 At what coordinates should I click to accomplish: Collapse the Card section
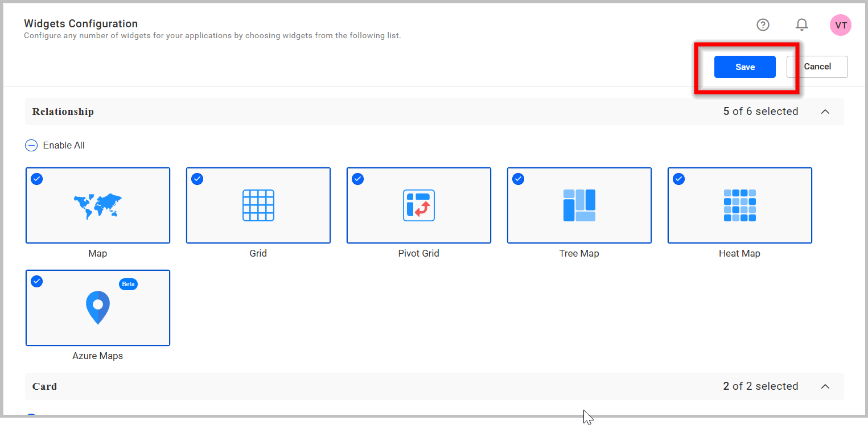coord(825,386)
